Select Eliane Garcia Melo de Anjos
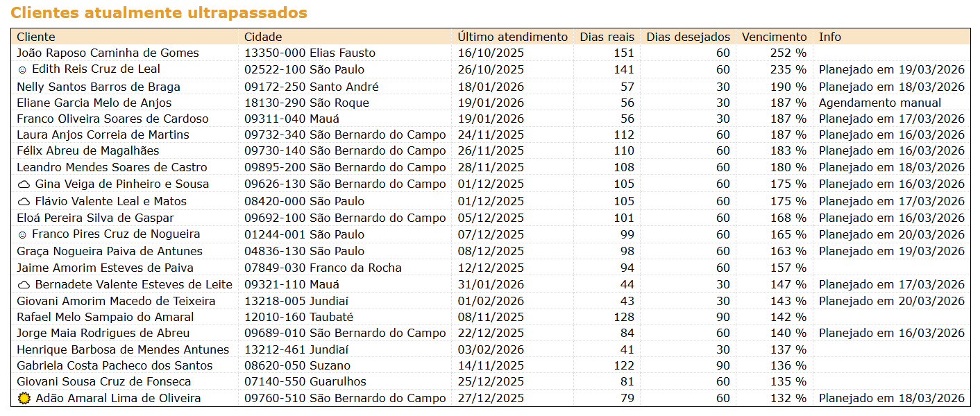 point(96,103)
